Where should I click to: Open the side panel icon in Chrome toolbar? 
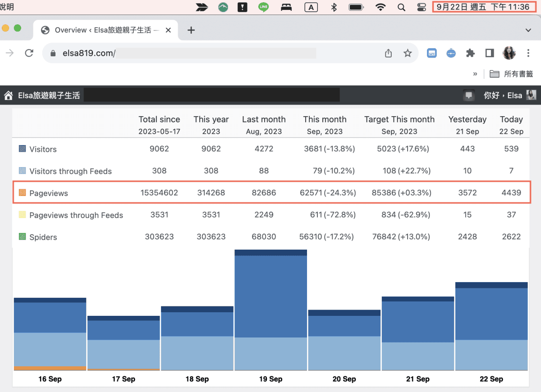(x=490, y=53)
